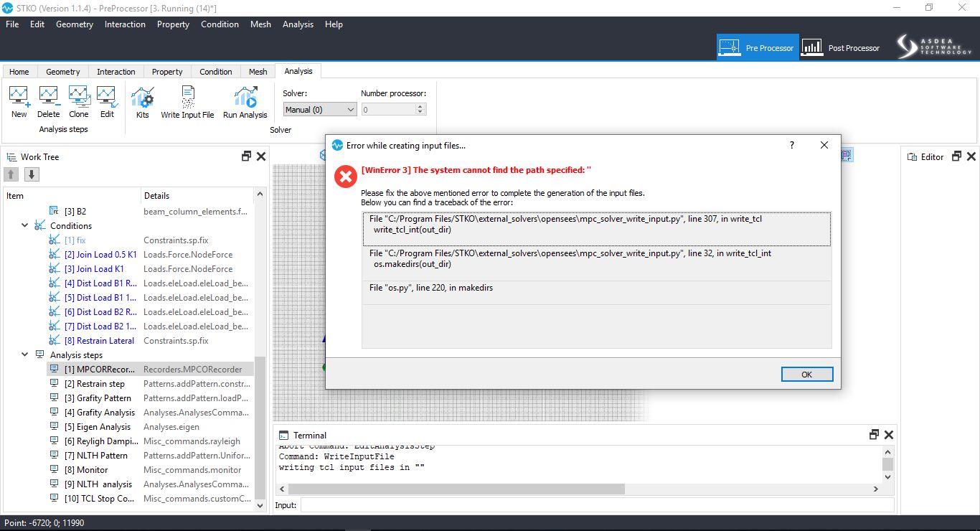The image size is (980, 531).
Task: Move item down in Work Tree
Action: point(32,174)
